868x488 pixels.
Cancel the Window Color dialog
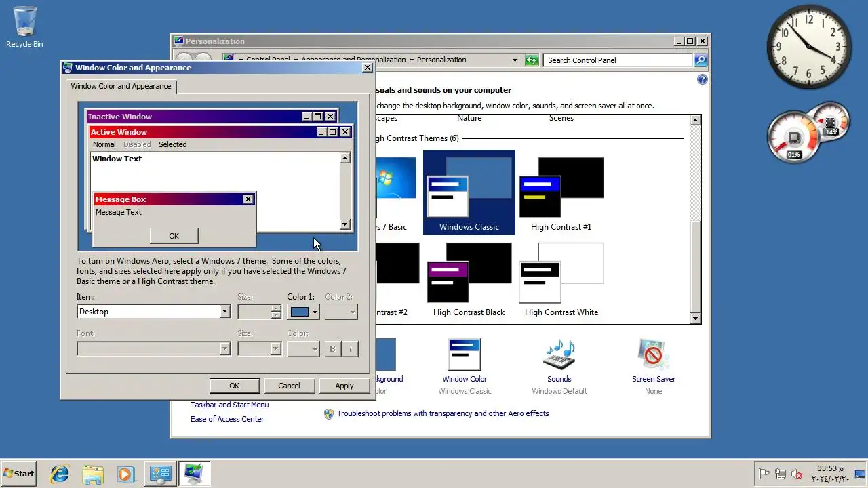289,386
